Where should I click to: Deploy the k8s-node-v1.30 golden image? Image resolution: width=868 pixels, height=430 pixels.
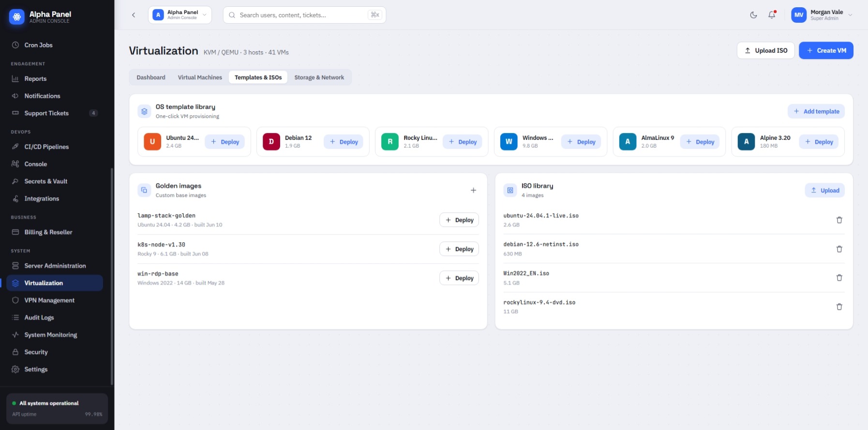point(459,249)
